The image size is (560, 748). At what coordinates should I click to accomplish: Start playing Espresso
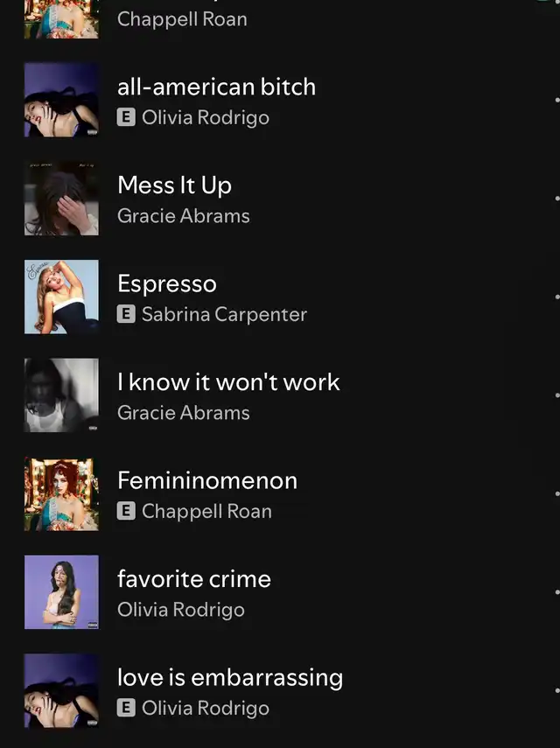coord(166,283)
